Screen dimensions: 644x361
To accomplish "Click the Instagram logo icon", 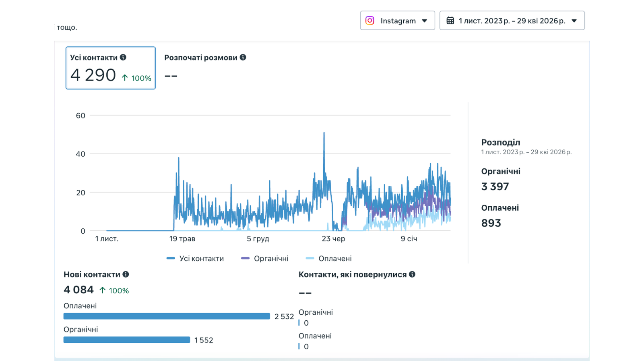I will 369,21.
